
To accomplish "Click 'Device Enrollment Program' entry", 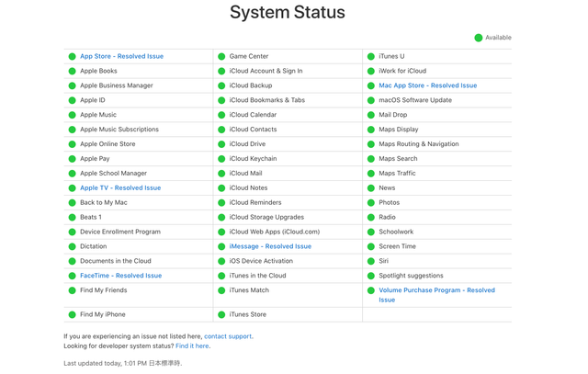I will click(120, 232).
